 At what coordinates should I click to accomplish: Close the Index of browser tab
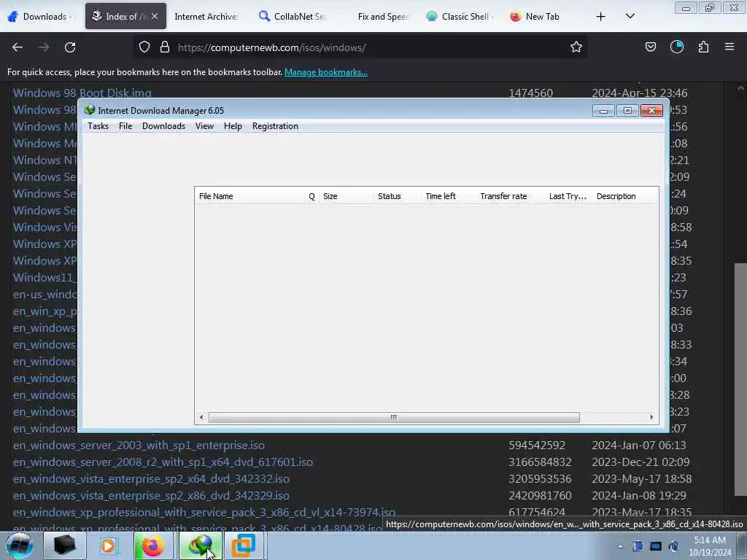tap(155, 16)
